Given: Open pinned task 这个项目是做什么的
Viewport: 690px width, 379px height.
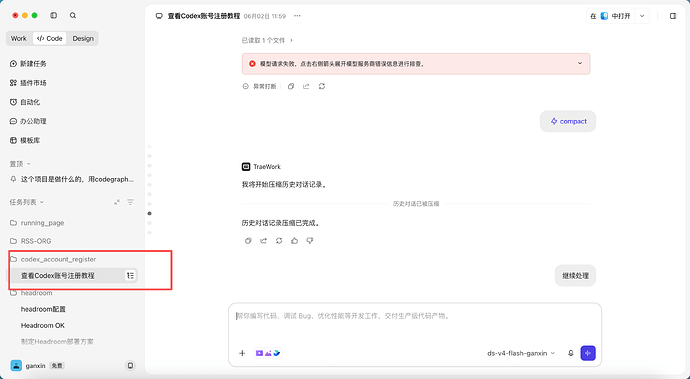Looking at the screenshot, I should point(73,179).
